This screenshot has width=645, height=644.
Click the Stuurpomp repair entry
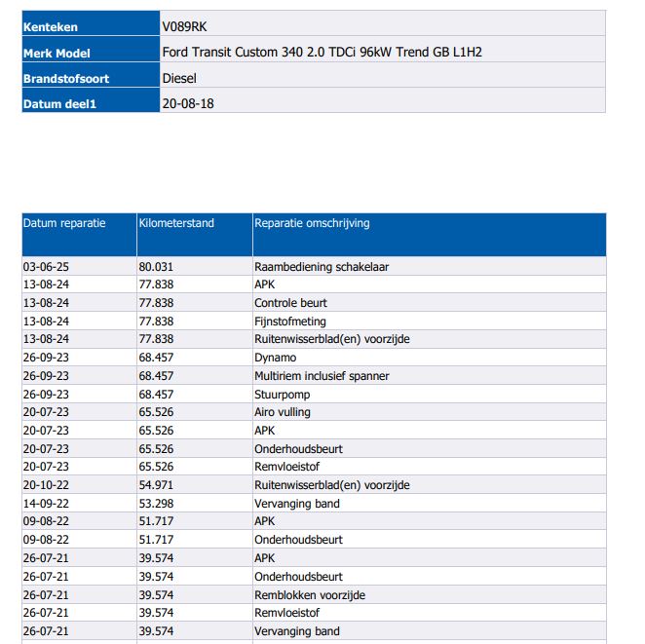(281, 395)
